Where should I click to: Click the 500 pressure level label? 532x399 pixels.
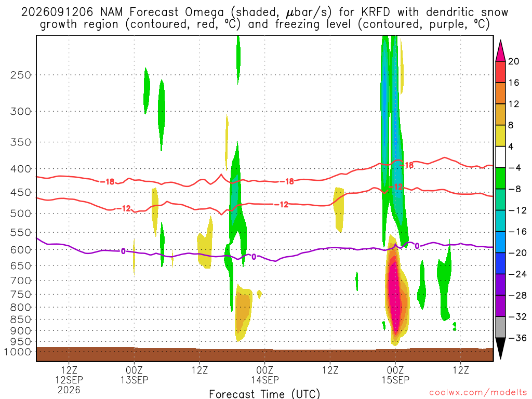point(21,214)
